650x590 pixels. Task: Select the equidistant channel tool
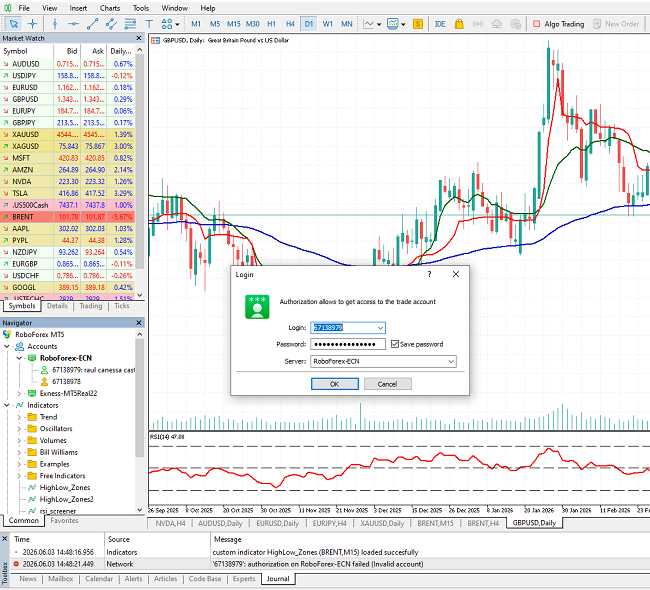111,24
